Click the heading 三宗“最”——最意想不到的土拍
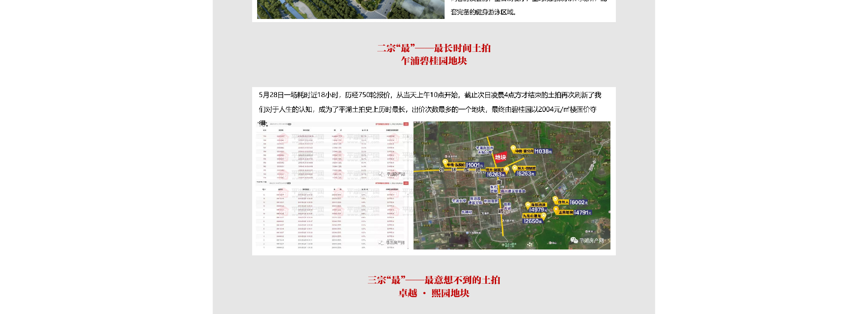Image resolution: width=868 pixels, height=314 pixels. [434, 280]
